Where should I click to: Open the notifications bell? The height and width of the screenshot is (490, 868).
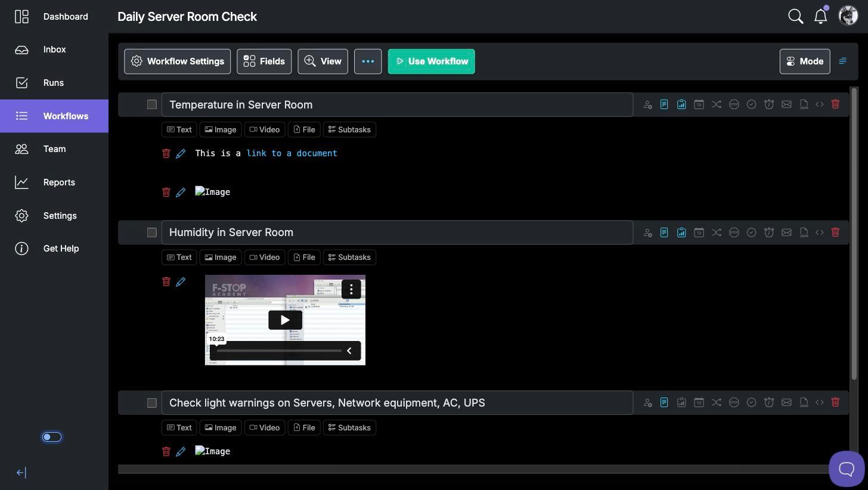pos(821,16)
